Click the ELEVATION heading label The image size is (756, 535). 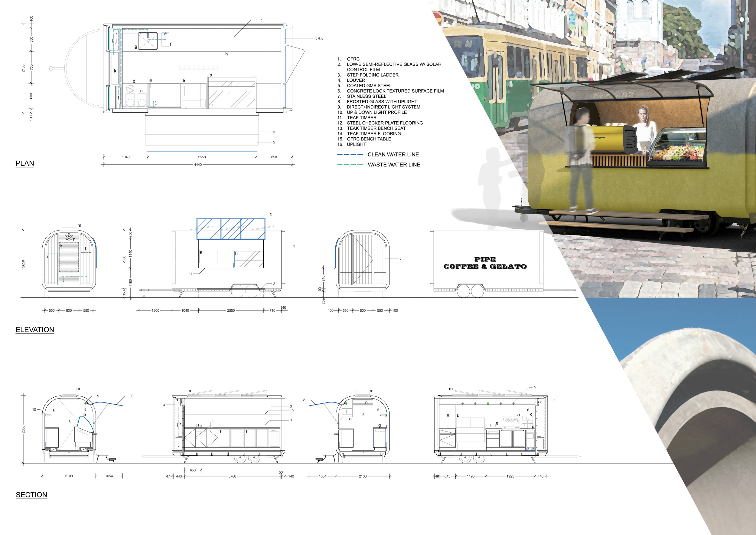34,330
